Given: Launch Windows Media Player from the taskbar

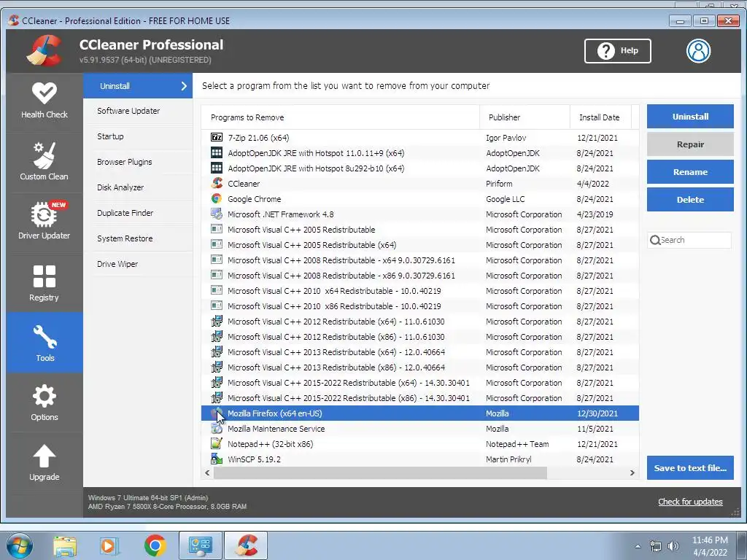Looking at the screenshot, I should point(109,545).
